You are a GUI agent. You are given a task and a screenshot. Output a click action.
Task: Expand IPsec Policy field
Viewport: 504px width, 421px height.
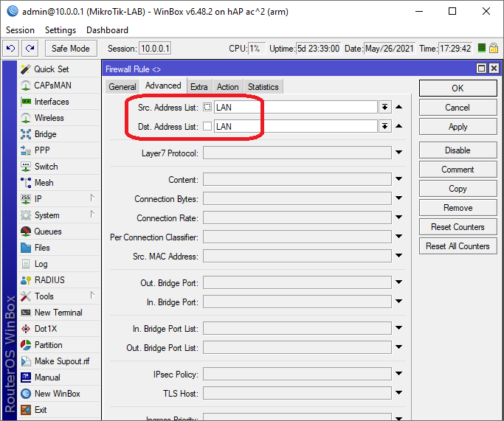(x=399, y=374)
